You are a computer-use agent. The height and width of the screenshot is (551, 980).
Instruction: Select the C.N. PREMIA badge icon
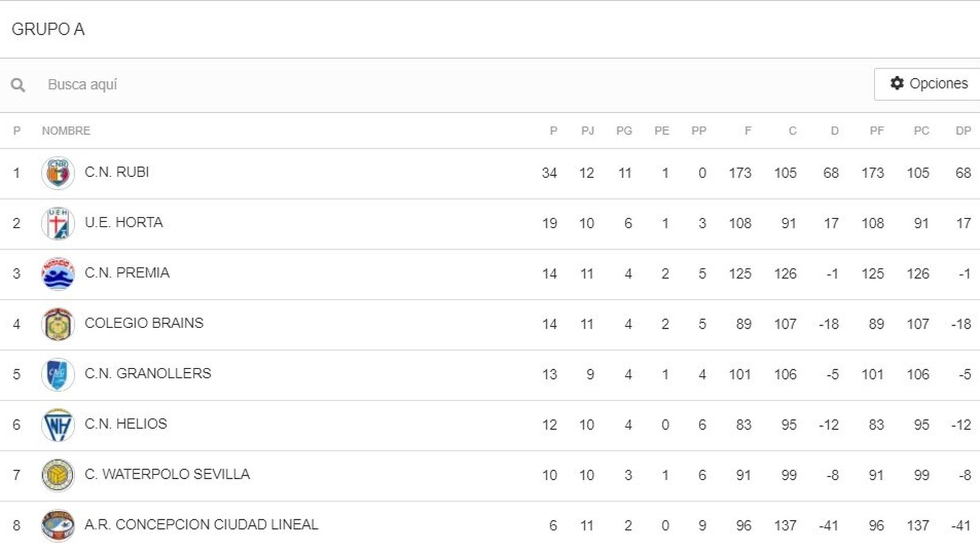click(x=58, y=272)
